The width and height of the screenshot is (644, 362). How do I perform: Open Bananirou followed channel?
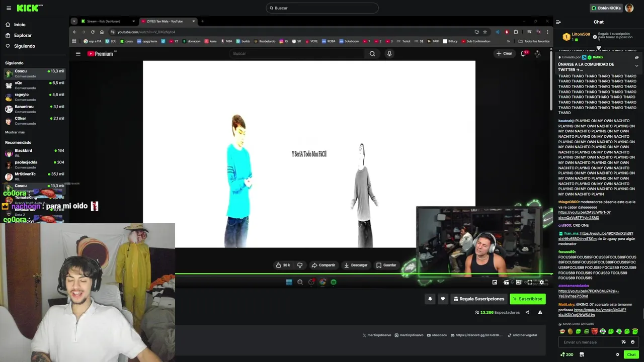coord(34,109)
